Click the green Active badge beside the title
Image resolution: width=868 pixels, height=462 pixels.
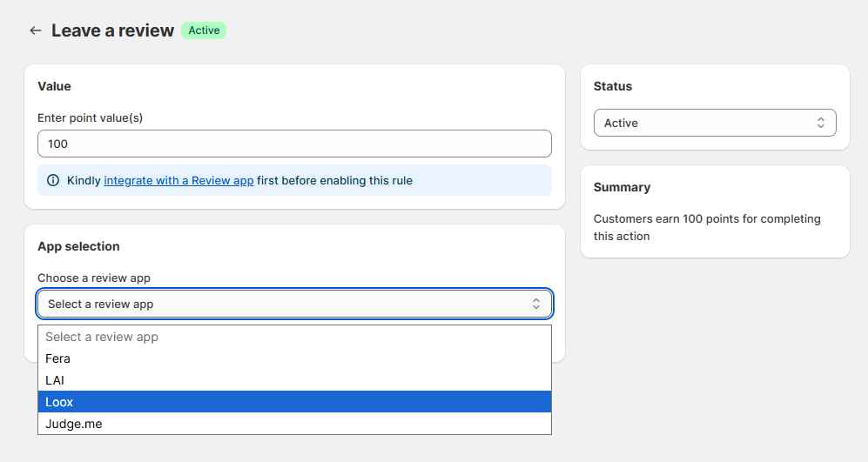coord(204,30)
